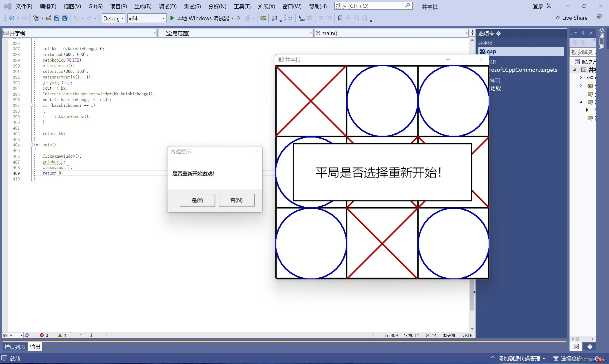Click the 登录 sign-in link
The width and height of the screenshot is (609, 364).
click(x=538, y=6)
